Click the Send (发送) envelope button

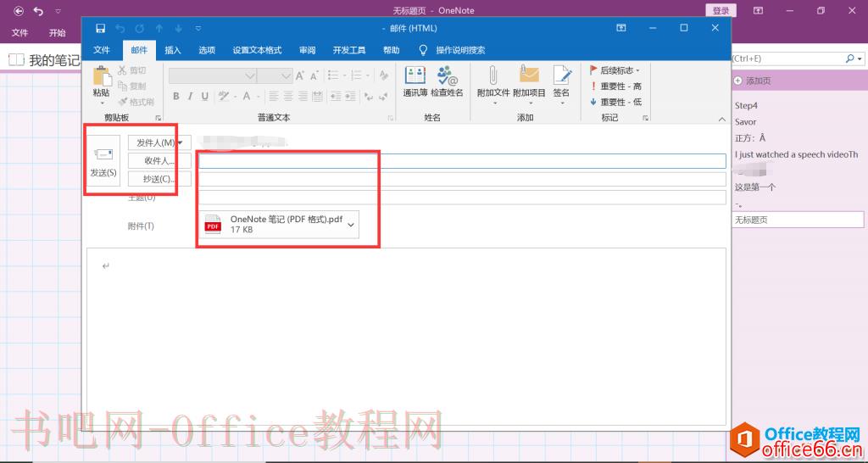click(103, 160)
